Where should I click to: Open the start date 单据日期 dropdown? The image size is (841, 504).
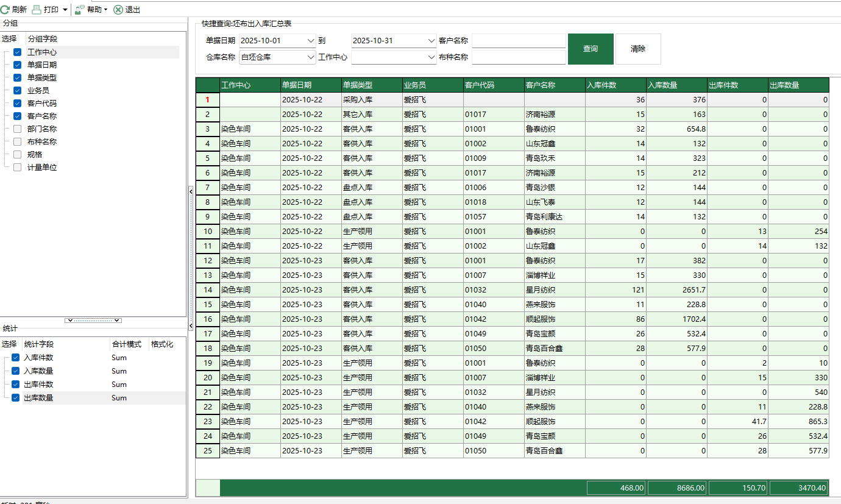(x=310, y=40)
